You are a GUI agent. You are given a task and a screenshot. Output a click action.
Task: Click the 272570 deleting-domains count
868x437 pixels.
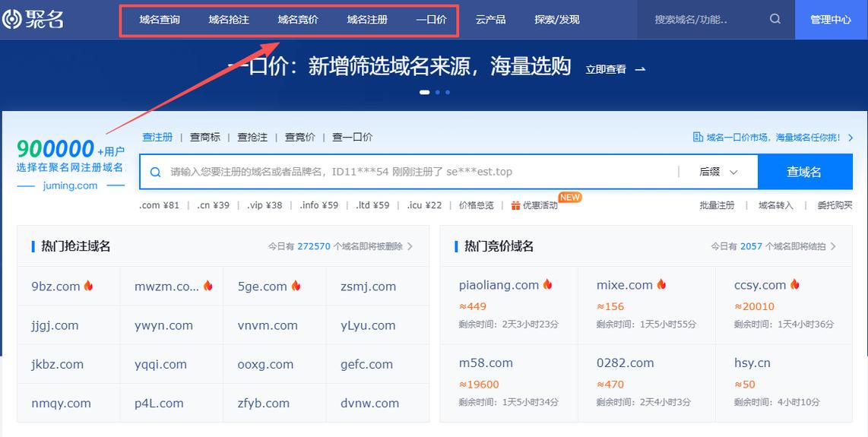pos(314,246)
